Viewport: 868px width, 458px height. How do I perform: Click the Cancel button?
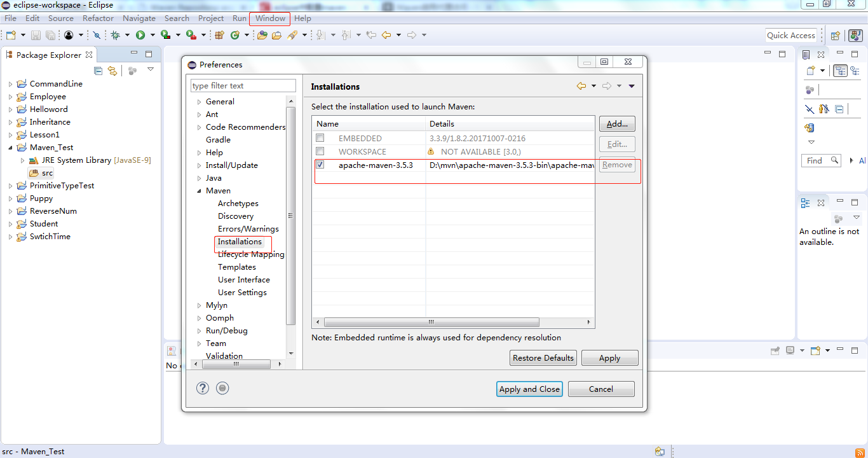601,389
